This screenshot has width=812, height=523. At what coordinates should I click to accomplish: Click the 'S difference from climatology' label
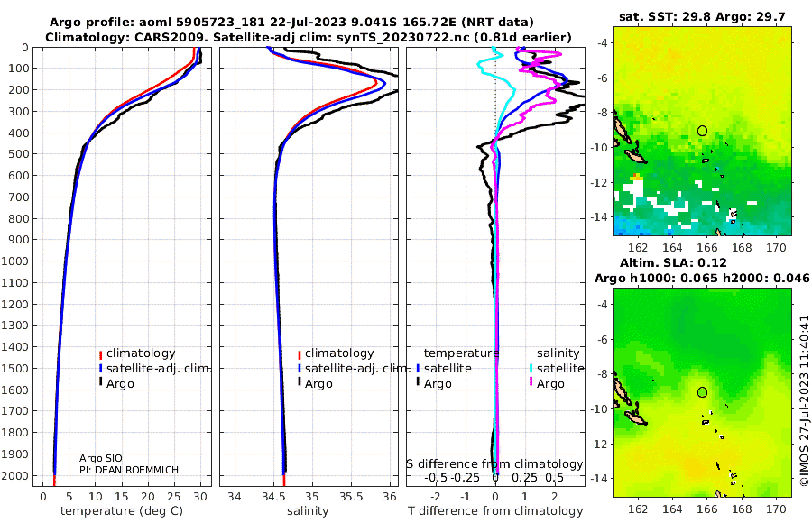click(x=494, y=463)
